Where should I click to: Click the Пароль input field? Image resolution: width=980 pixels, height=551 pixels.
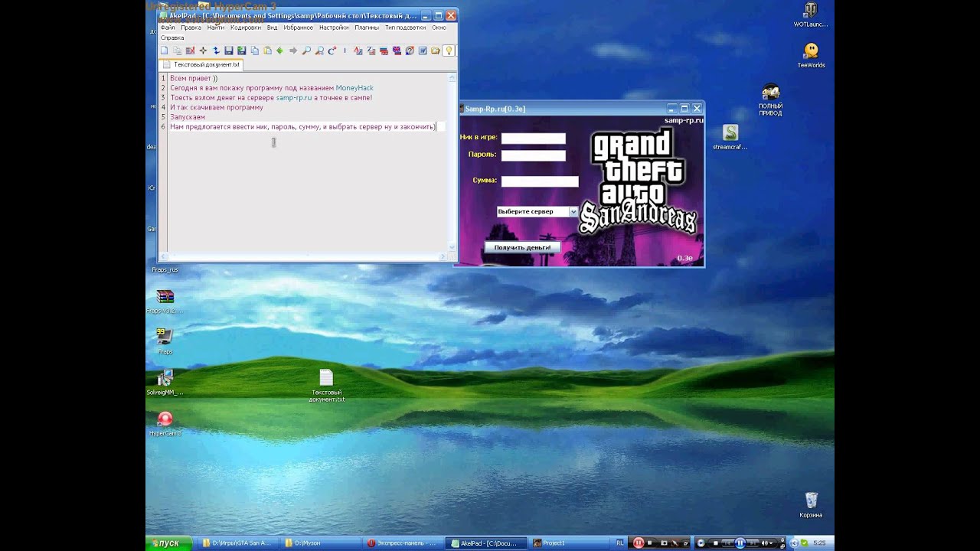[533, 155]
